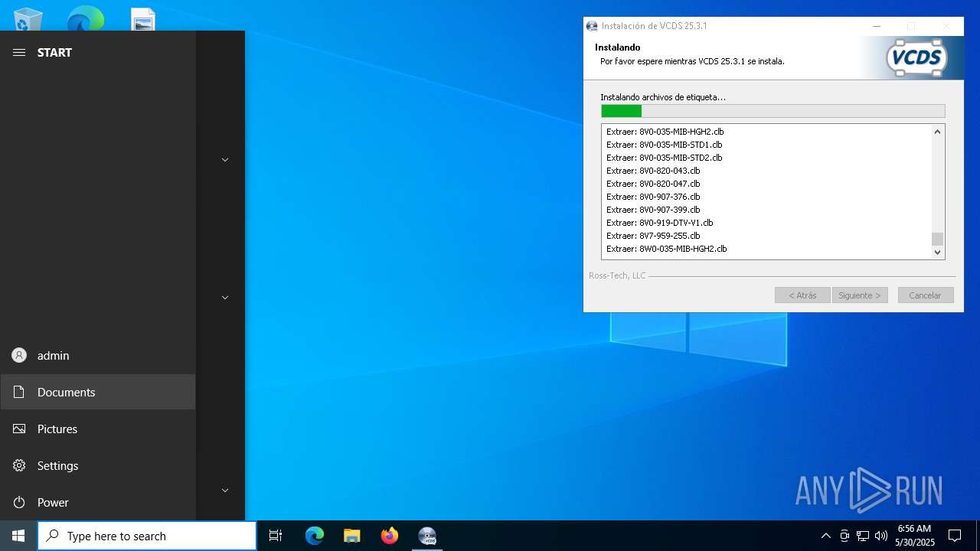Minimize the VCDS installer window
Image resolution: width=980 pixels, height=551 pixels.
[x=877, y=26]
